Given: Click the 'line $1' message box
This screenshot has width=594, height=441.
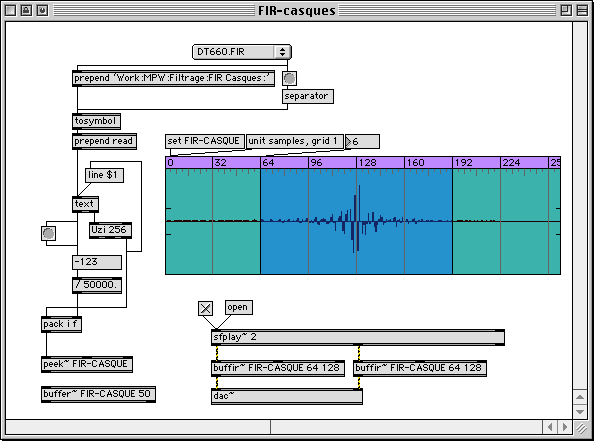Looking at the screenshot, I should pos(104,175).
